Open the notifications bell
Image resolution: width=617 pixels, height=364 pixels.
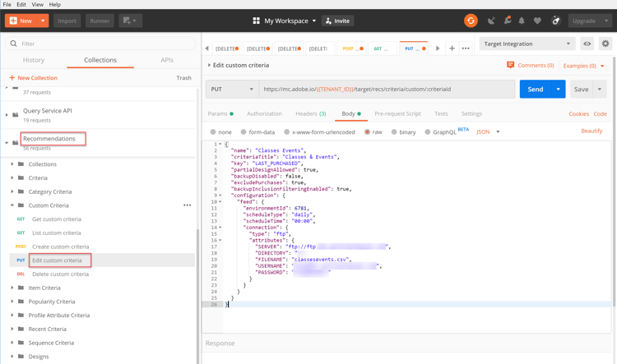pos(522,21)
